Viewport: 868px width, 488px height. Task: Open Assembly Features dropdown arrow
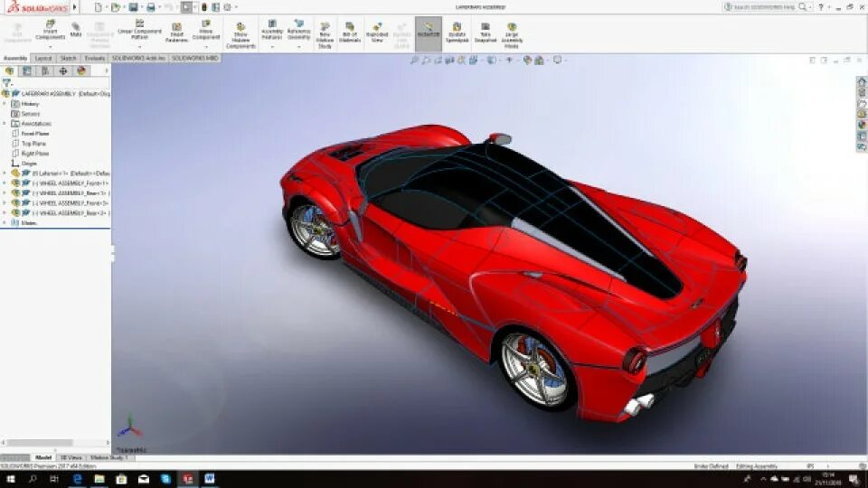tap(272, 47)
